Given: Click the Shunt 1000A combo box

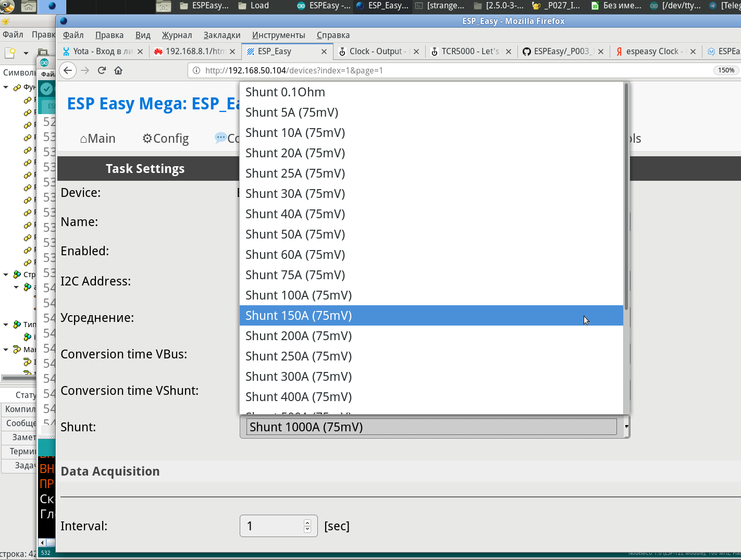Looking at the screenshot, I should click(434, 427).
